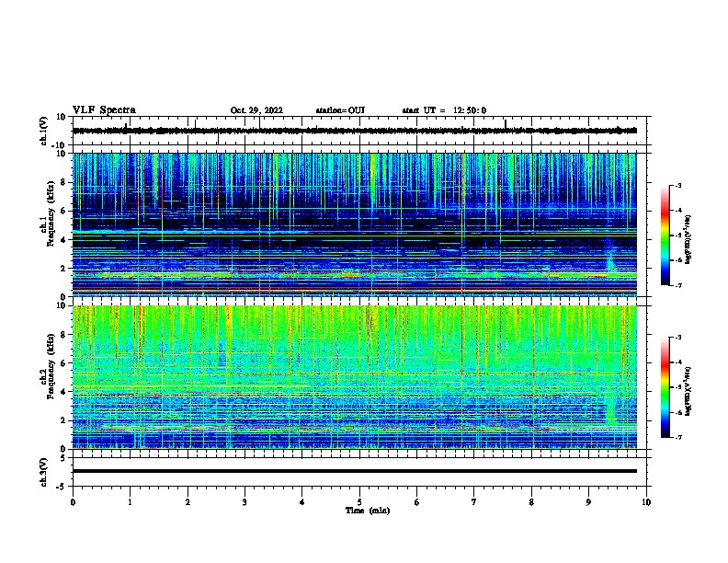This screenshot has height=563, width=728.
Task: Click the time axis tick label "7"
Action: tap(474, 502)
